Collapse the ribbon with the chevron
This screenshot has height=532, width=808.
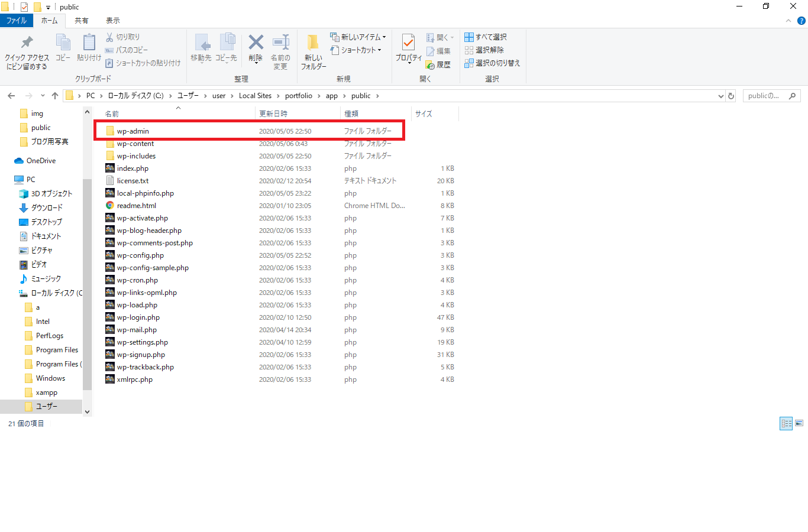pyautogui.click(x=788, y=21)
